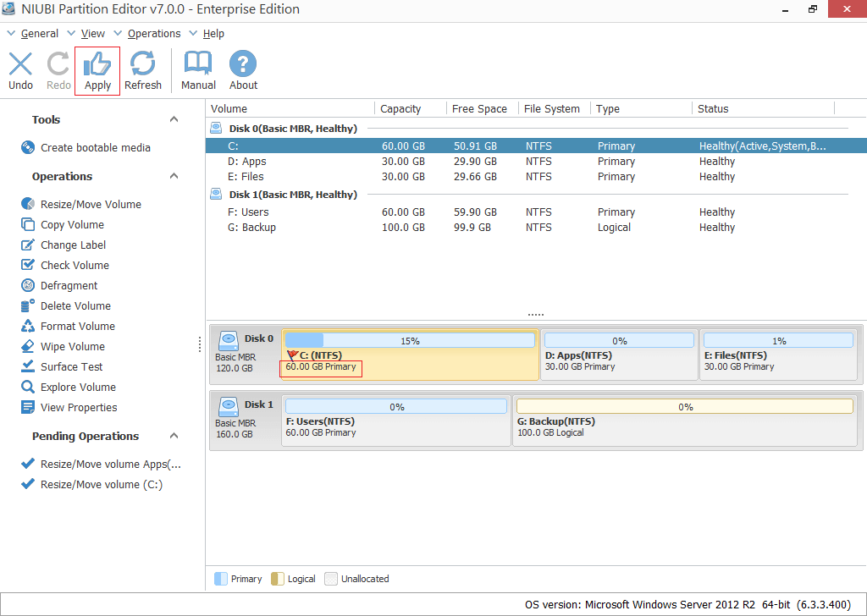Screen dimensions: 867x616
Task: Click the Logical legend color swatch
Action: [278, 579]
